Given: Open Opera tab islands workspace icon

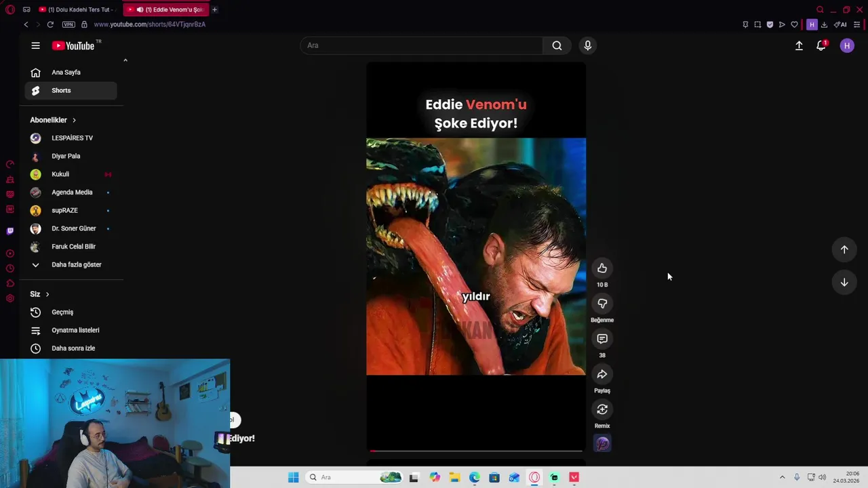Looking at the screenshot, I should [26, 9].
